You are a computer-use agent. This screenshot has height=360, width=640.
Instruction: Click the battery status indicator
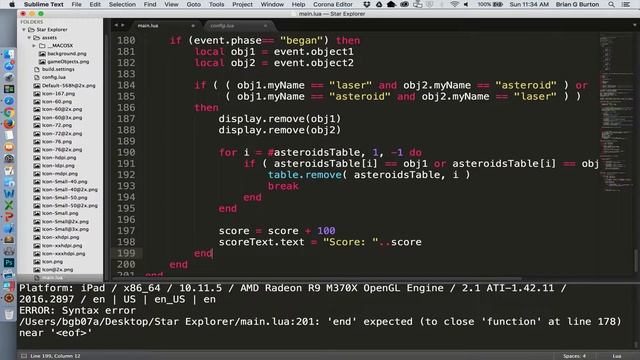click(490, 4)
